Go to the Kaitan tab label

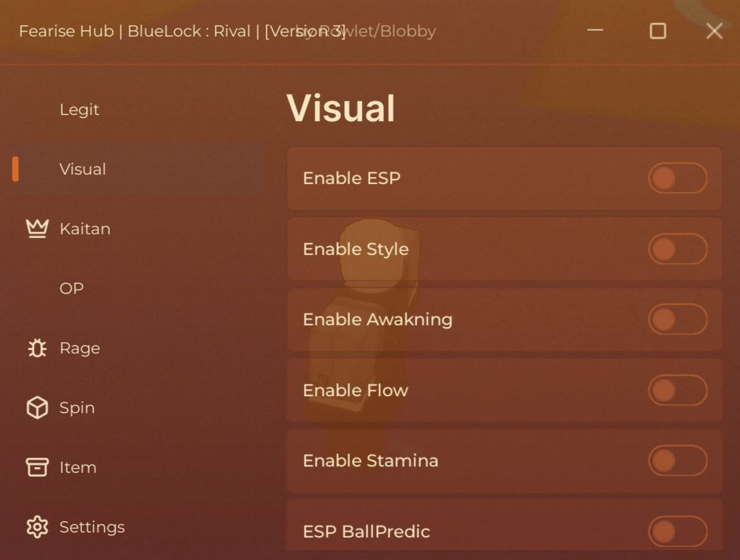85,229
